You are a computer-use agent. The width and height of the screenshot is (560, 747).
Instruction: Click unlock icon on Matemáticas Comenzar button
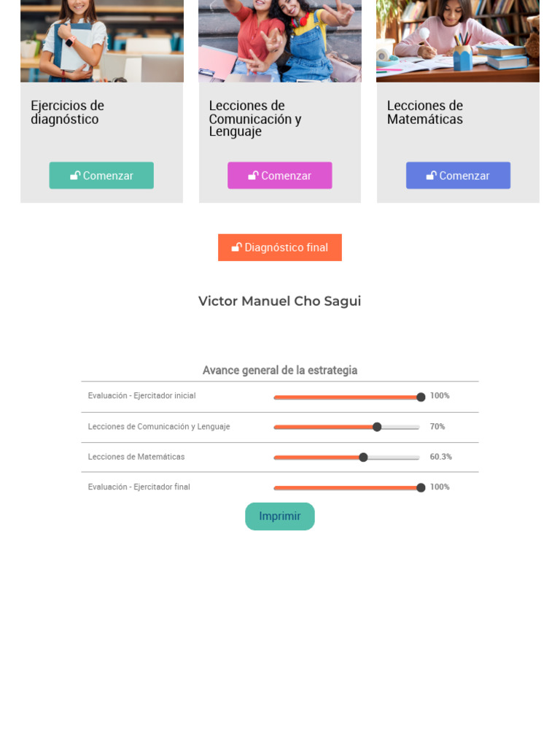click(431, 176)
